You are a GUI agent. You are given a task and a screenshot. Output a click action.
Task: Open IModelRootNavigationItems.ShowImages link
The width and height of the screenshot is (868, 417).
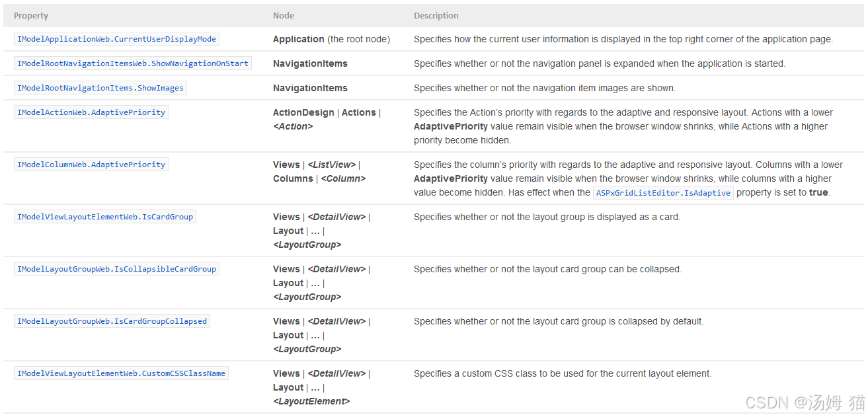tap(100, 88)
